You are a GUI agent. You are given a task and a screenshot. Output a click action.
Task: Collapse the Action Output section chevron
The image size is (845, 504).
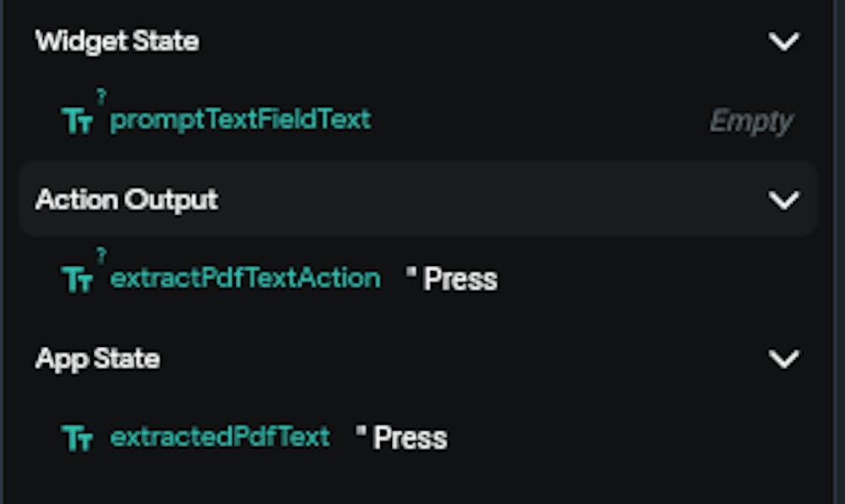(x=784, y=200)
